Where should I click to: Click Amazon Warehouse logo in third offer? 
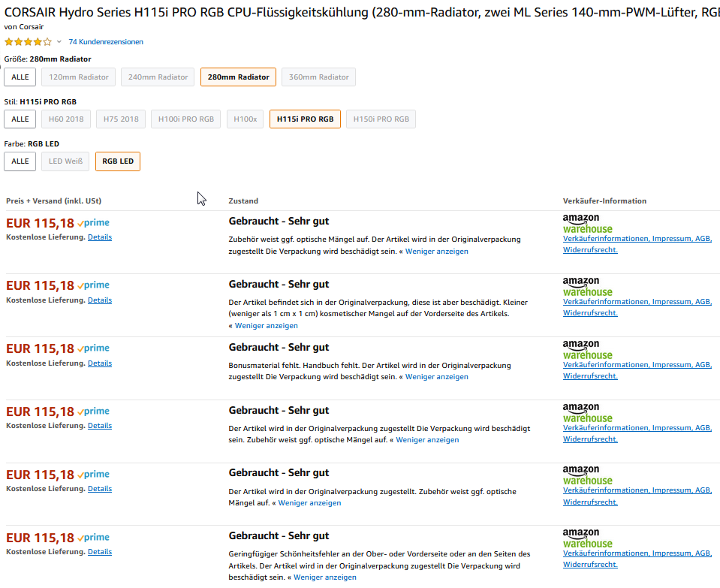(587, 350)
